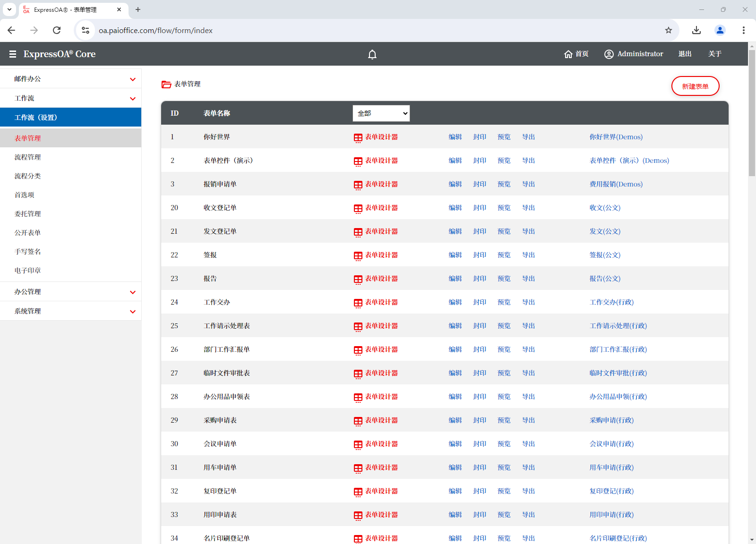Click 表单设计器 text for 名片印刷登记单
The width and height of the screenshot is (756, 544).
point(382,538)
